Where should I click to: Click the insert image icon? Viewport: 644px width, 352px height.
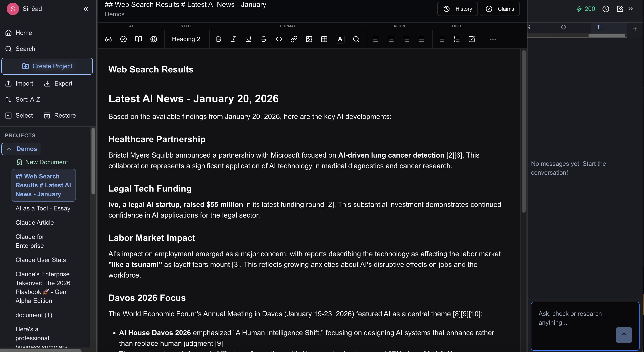pos(309,39)
